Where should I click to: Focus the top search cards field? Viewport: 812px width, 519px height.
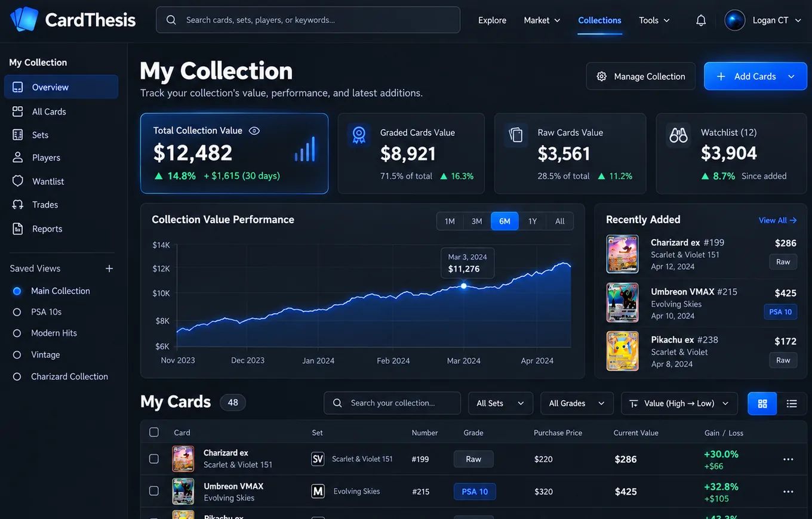pyautogui.click(x=308, y=20)
